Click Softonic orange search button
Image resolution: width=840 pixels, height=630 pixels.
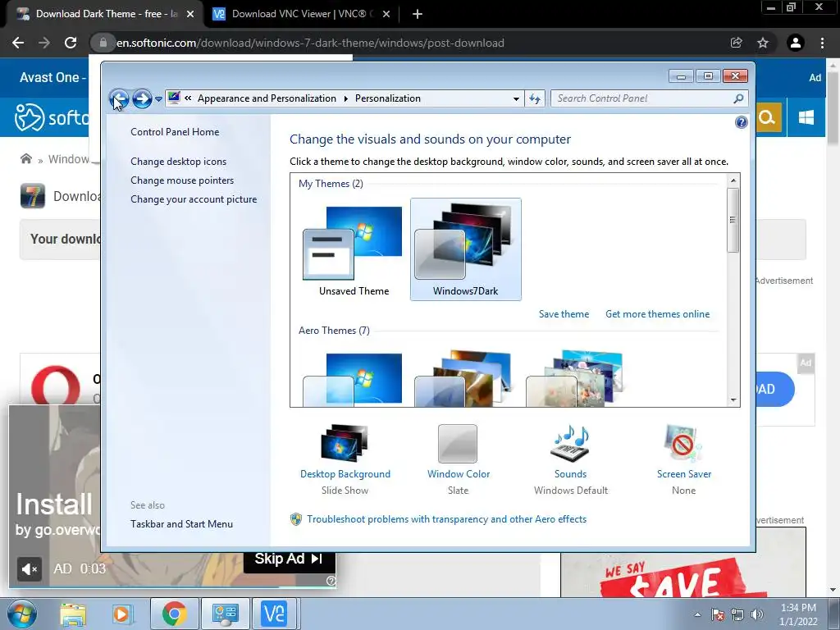click(x=768, y=117)
